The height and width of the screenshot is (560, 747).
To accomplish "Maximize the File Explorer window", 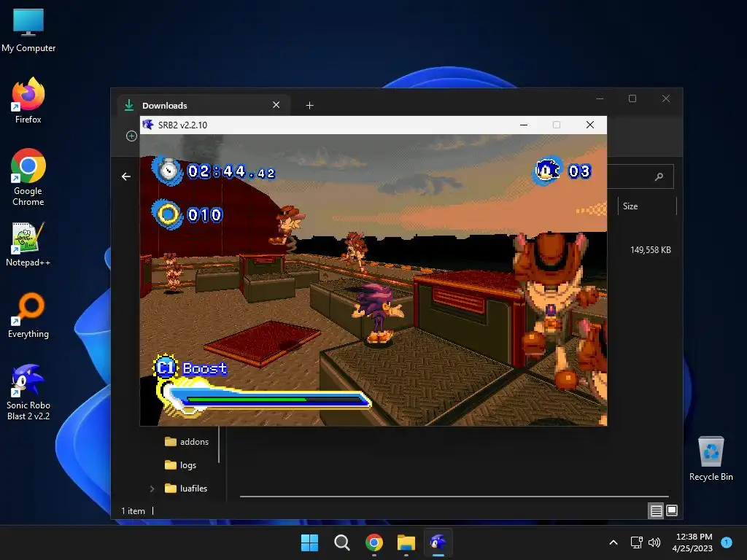I will (x=632, y=98).
